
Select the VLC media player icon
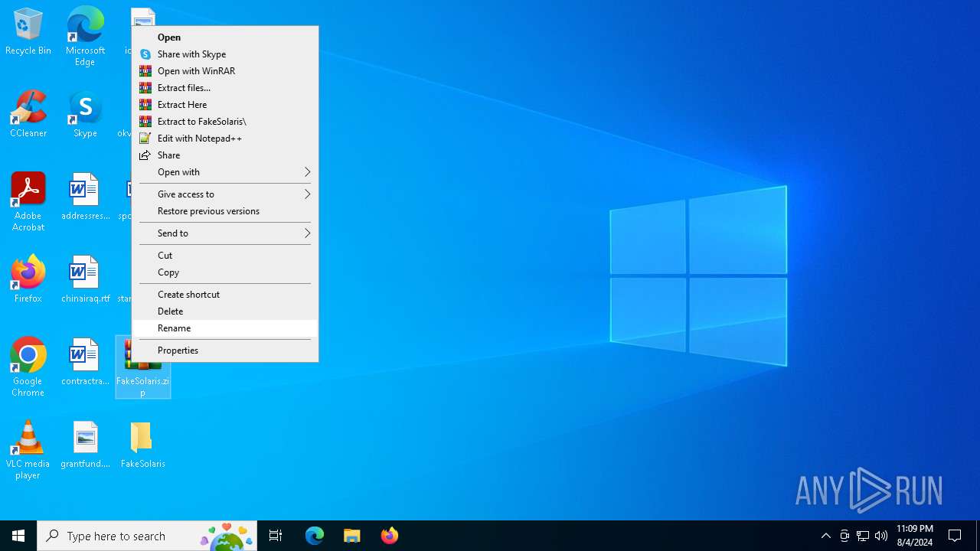click(x=28, y=450)
